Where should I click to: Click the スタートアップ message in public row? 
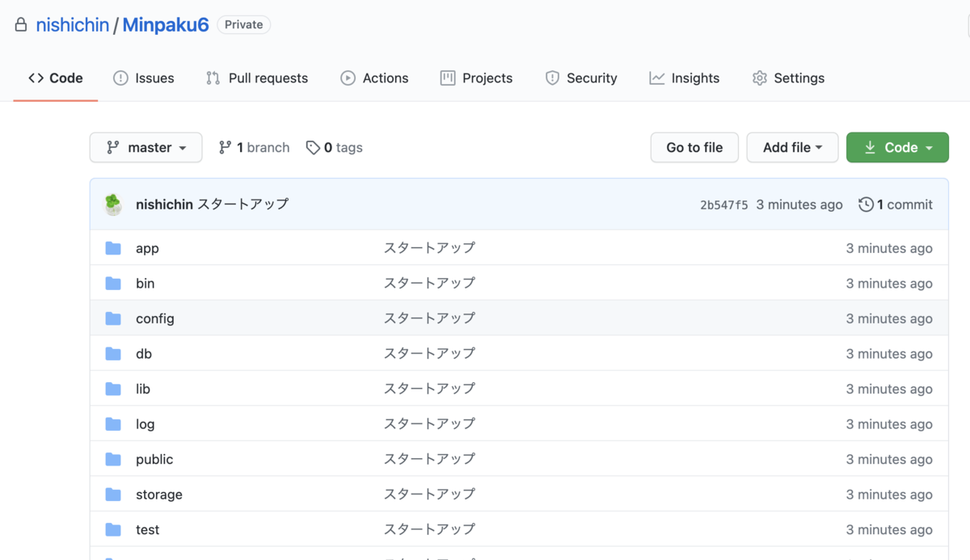[x=429, y=459]
